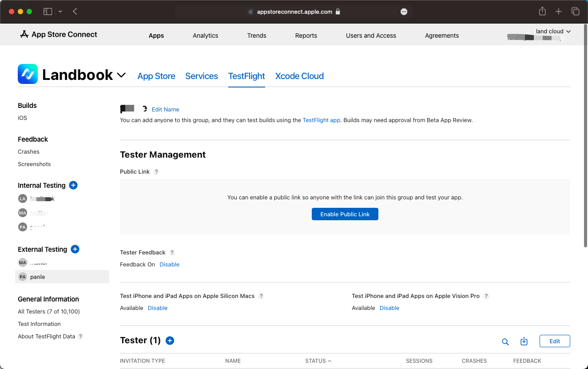The image size is (588, 369).
Task: Click the Edit Name link
Action: [166, 110]
